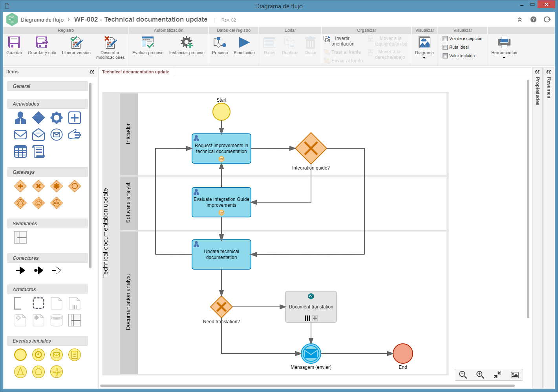Select the inclusive gateway circle diamond icon
558x392 pixels.
(75, 186)
